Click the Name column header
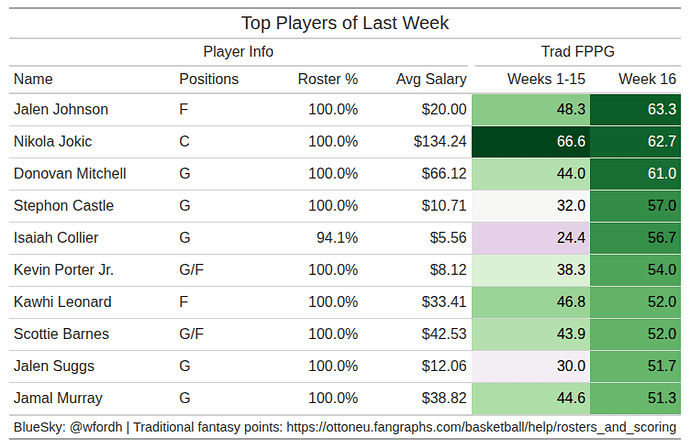Image resolution: width=690 pixels, height=447 pixels. coord(33,79)
